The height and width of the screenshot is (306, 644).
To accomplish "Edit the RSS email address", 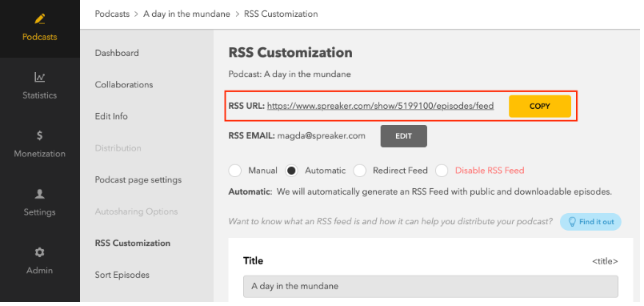I will 404,136.
